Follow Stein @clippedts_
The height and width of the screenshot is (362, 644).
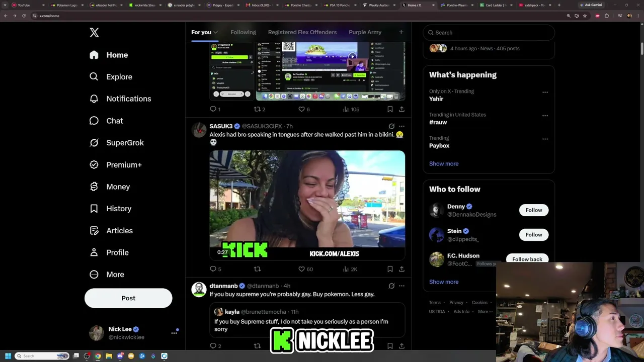click(x=534, y=235)
